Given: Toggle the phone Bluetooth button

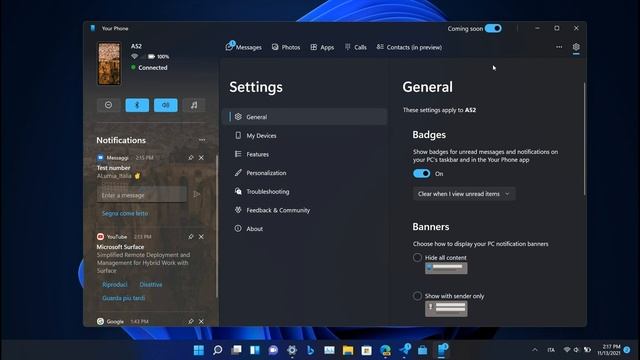Looking at the screenshot, I should (137, 105).
